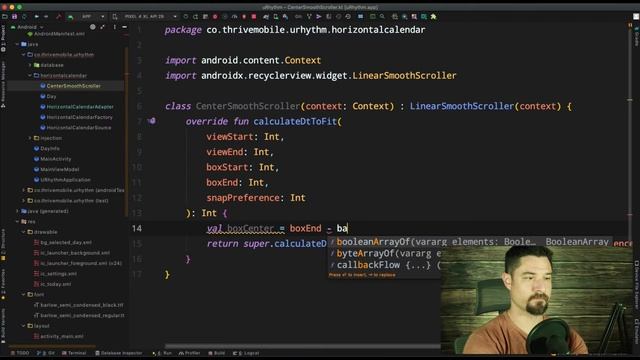Choose booleanArrayOf autocomplete suggestion
The height and width of the screenshot is (360, 640).
click(x=470, y=242)
